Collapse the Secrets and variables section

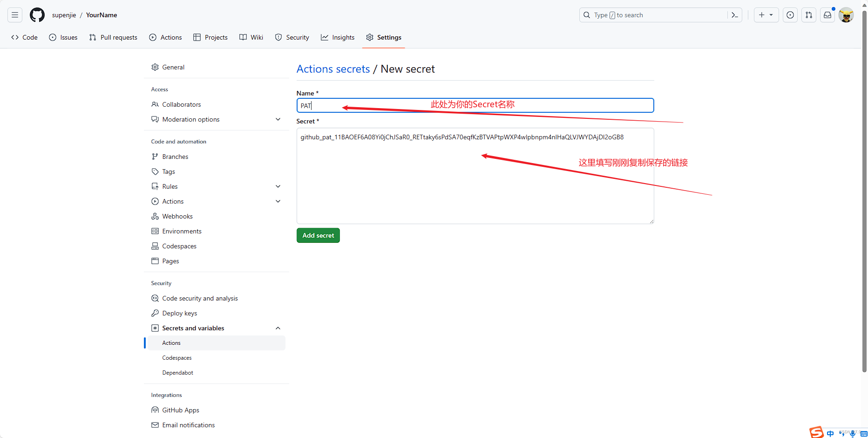coord(278,328)
